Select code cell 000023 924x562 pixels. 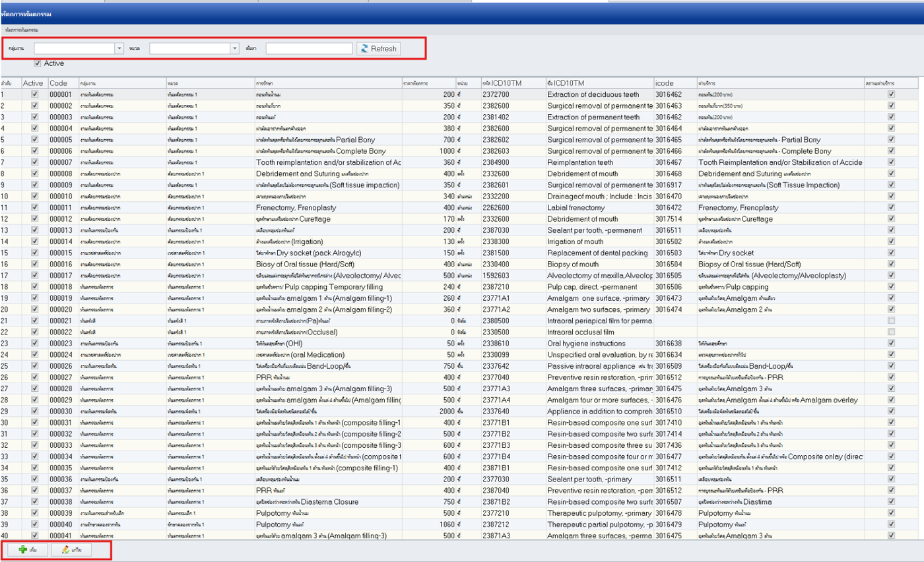click(62, 343)
